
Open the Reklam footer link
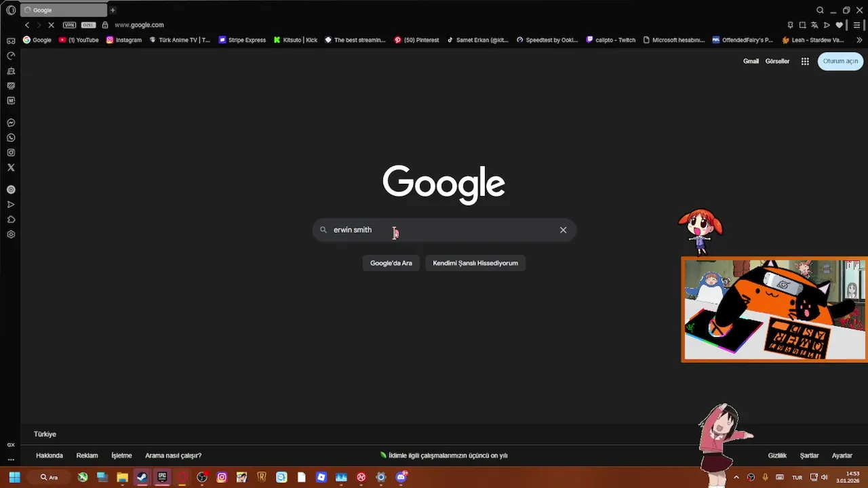click(87, 455)
